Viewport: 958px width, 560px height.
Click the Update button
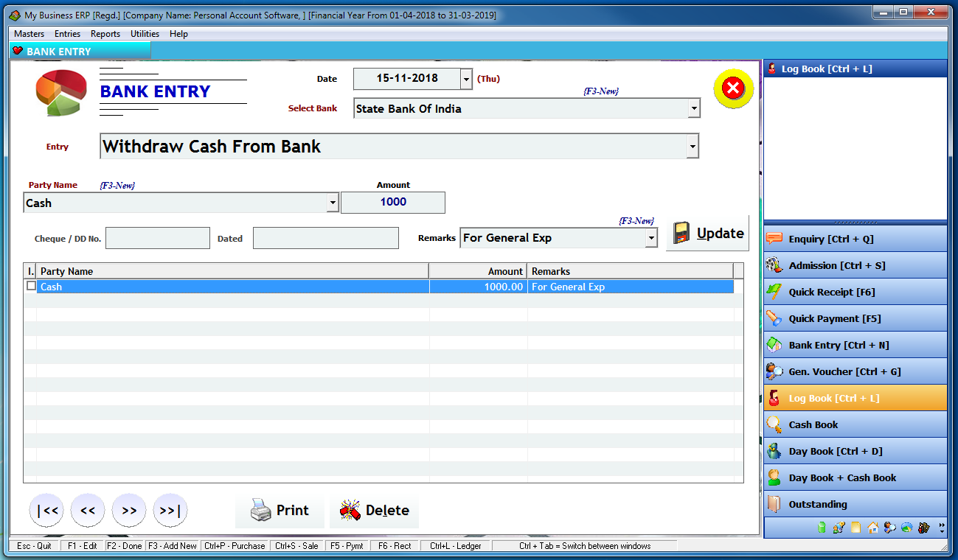click(707, 233)
